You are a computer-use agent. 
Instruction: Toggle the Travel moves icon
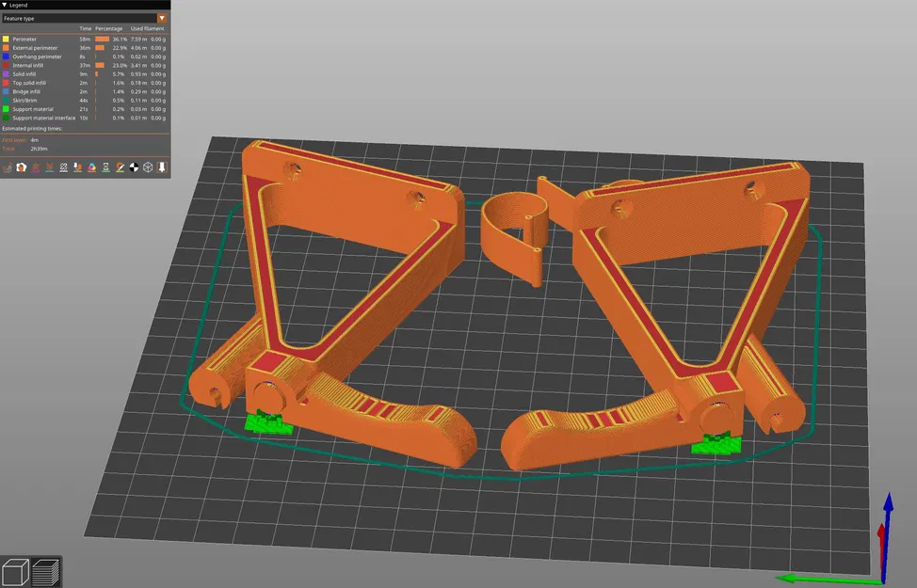8,167
